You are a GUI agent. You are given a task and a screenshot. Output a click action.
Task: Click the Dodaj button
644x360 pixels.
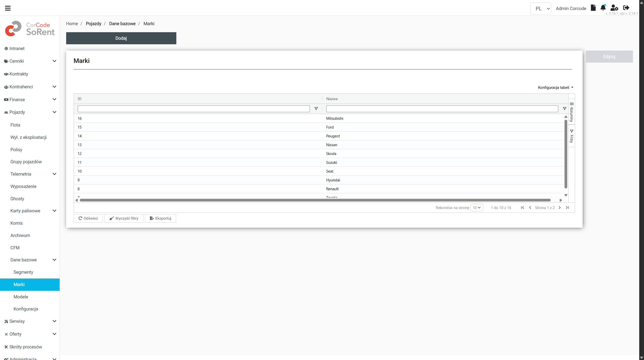(x=121, y=38)
